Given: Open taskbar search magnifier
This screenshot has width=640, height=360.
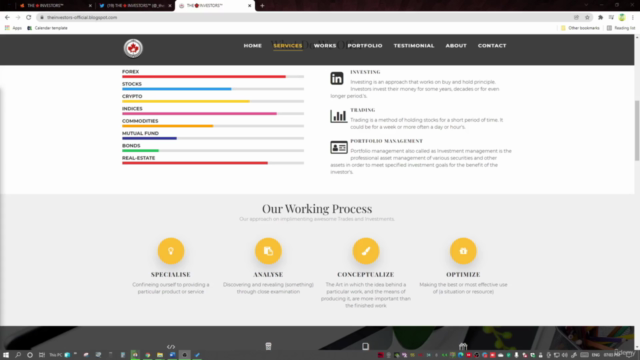Looking at the screenshot, I should click(18, 355).
